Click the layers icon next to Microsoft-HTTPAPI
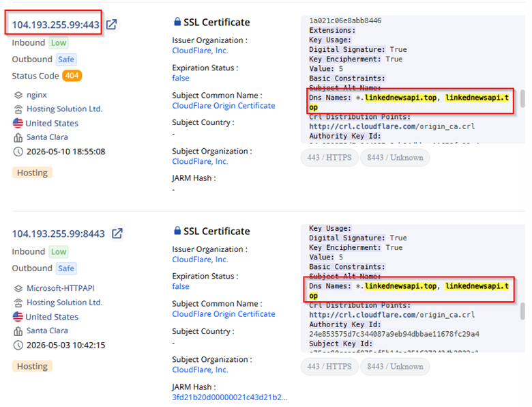The height and width of the screenshot is (407, 532). [18, 288]
